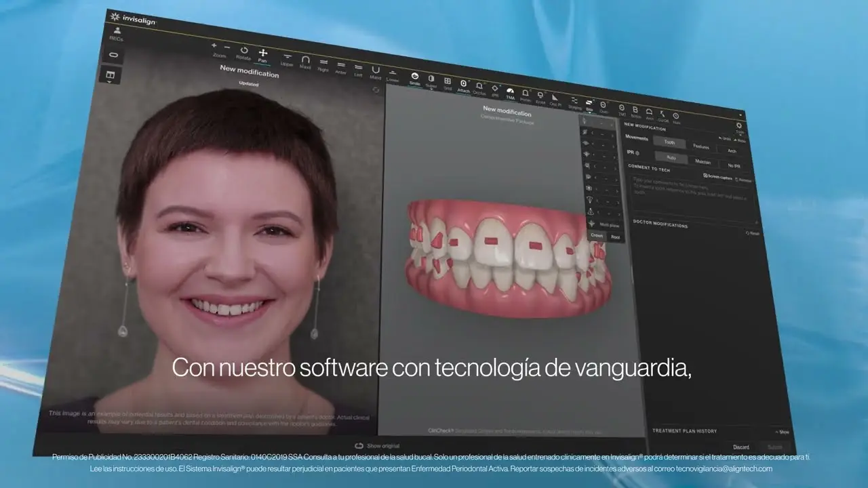Click Reset in Doctor Modifications

pyautogui.click(x=753, y=233)
